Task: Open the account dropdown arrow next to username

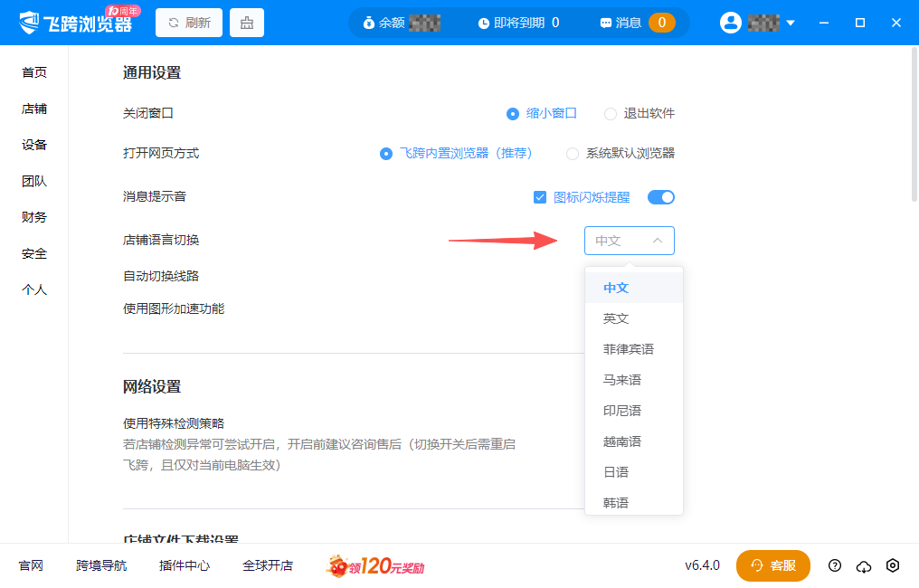Action: pos(789,23)
